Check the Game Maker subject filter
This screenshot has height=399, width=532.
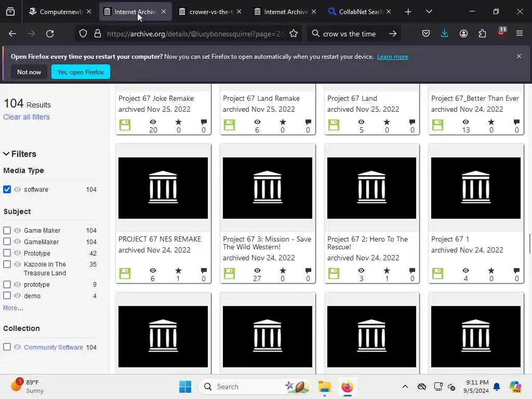[7, 230]
